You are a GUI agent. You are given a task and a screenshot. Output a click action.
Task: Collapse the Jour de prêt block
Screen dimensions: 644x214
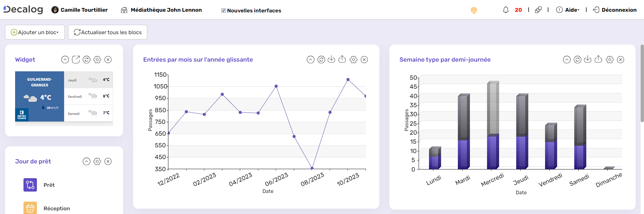pyautogui.click(x=87, y=161)
